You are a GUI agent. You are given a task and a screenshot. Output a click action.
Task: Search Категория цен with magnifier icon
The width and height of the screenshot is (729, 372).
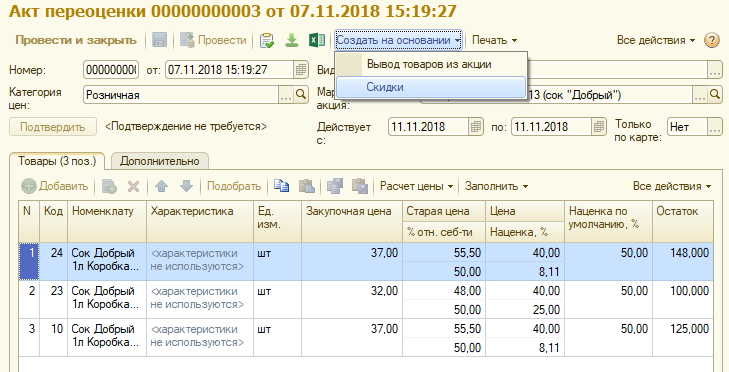click(x=301, y=95)
